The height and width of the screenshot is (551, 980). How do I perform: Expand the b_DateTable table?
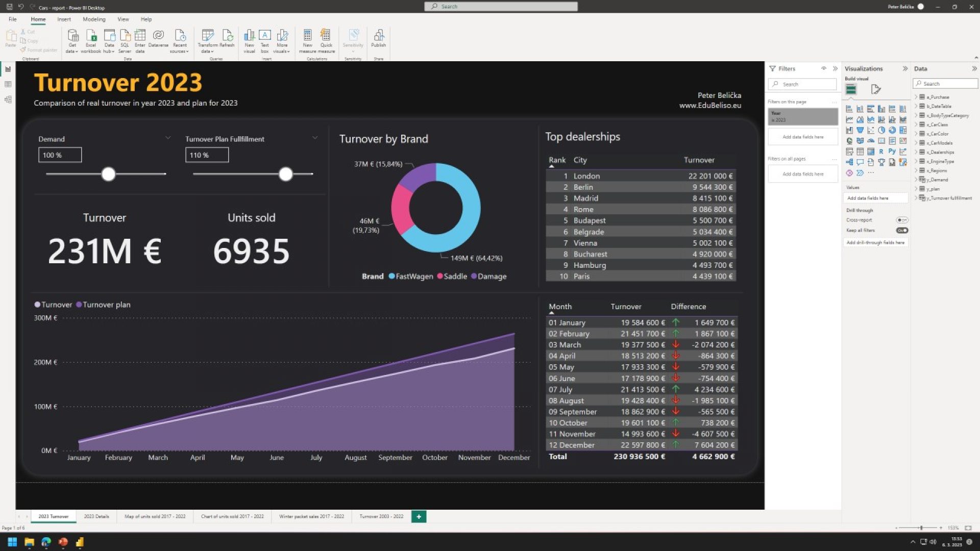click(916, 106)
